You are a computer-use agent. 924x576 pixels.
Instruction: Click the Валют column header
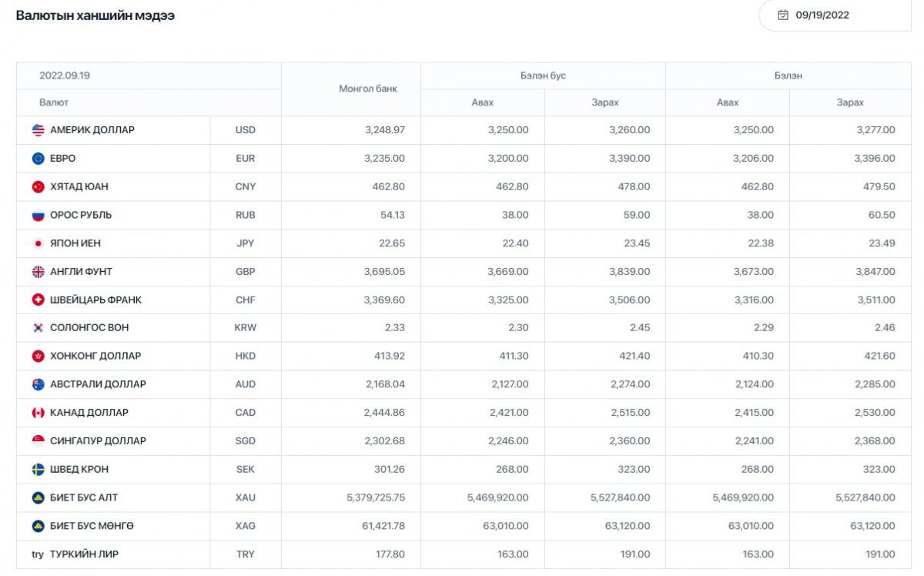(54, 102)
